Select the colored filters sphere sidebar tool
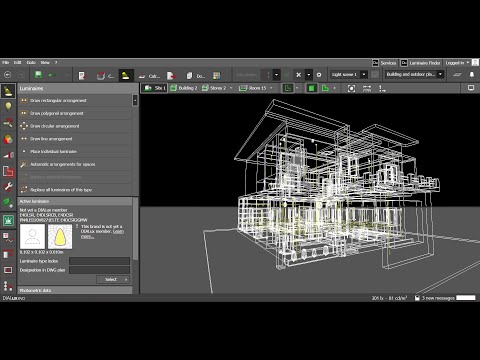480x360 pixels. pyautogui.click(x=8, y=139)
